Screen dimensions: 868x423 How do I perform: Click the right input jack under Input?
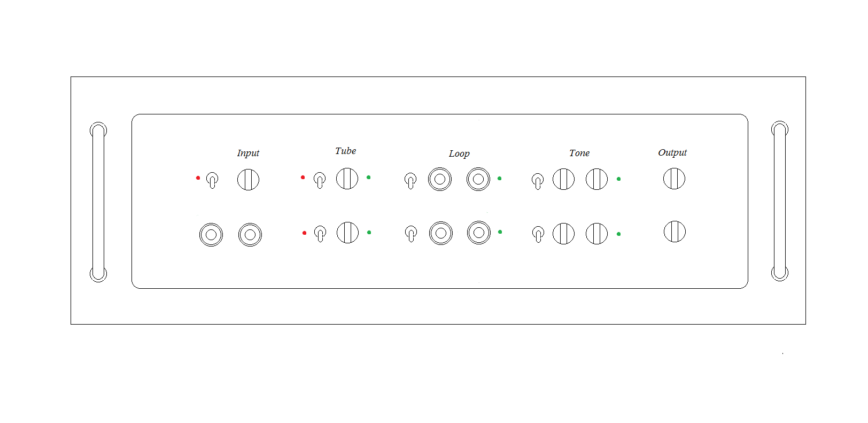click(x=250, y=235)
